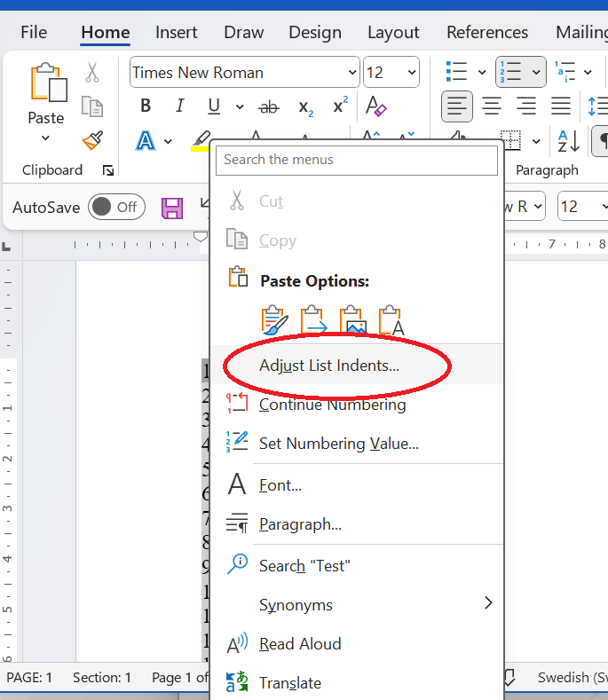Choose Adjust List Indents from context menu
The image size is (608, 700).
[357, 366]
